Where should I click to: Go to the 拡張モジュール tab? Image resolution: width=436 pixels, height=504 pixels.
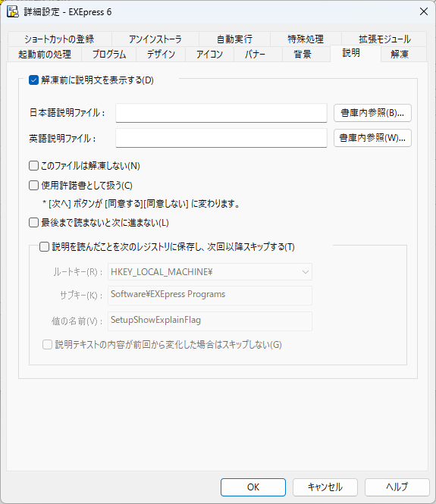[x=384, y=39]
